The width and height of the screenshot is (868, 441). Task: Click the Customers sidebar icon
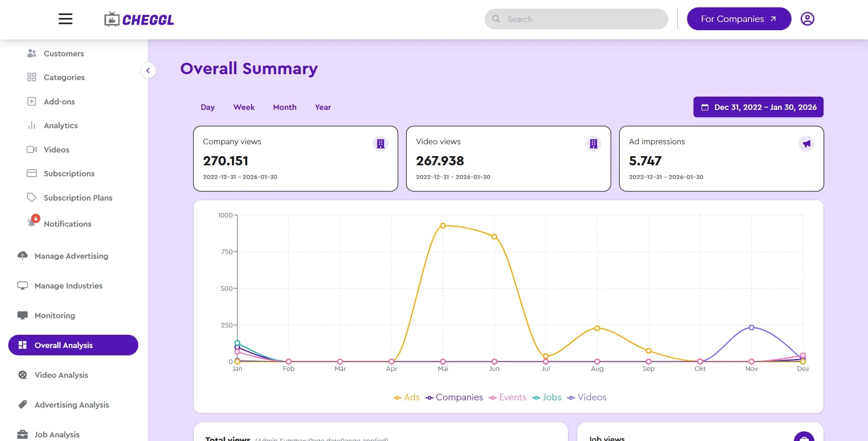pyautogui.click(x=32, y=53)
